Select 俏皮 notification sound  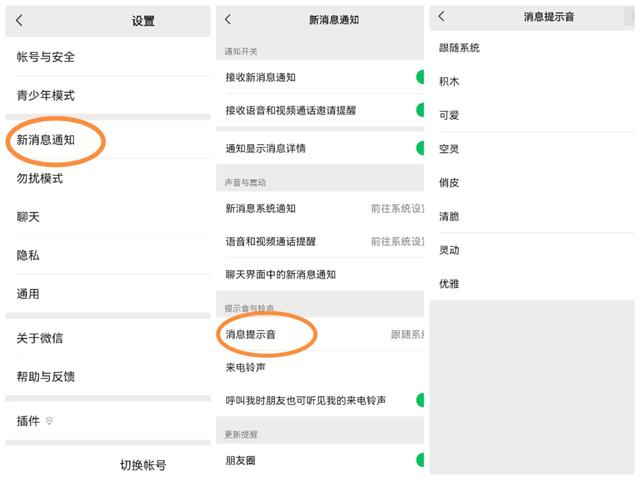532,182
